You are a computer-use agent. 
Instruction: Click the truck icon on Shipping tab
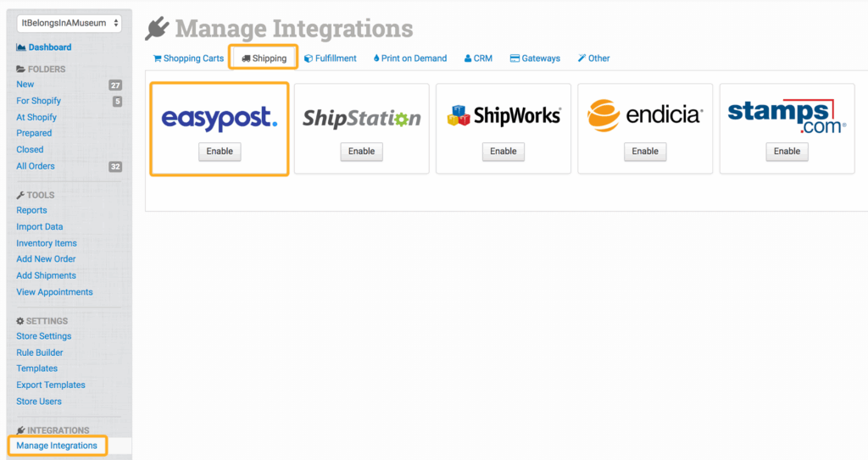click(x=246, y=58)
